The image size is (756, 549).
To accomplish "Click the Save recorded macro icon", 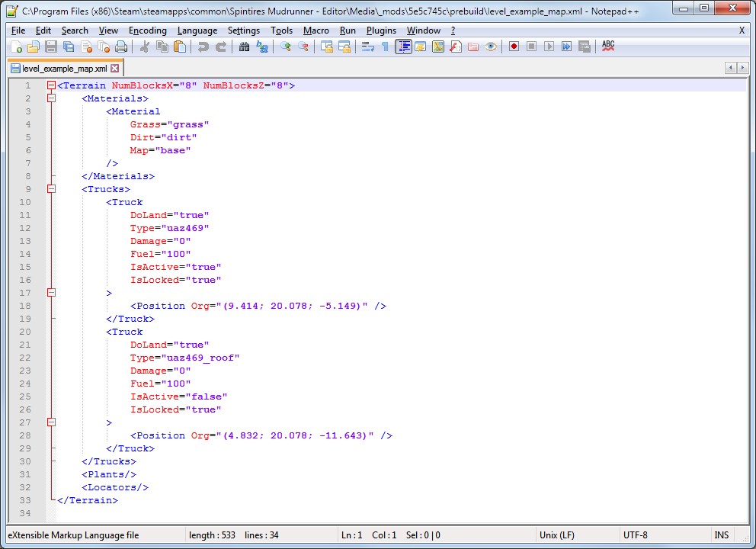I will [585, 47].
